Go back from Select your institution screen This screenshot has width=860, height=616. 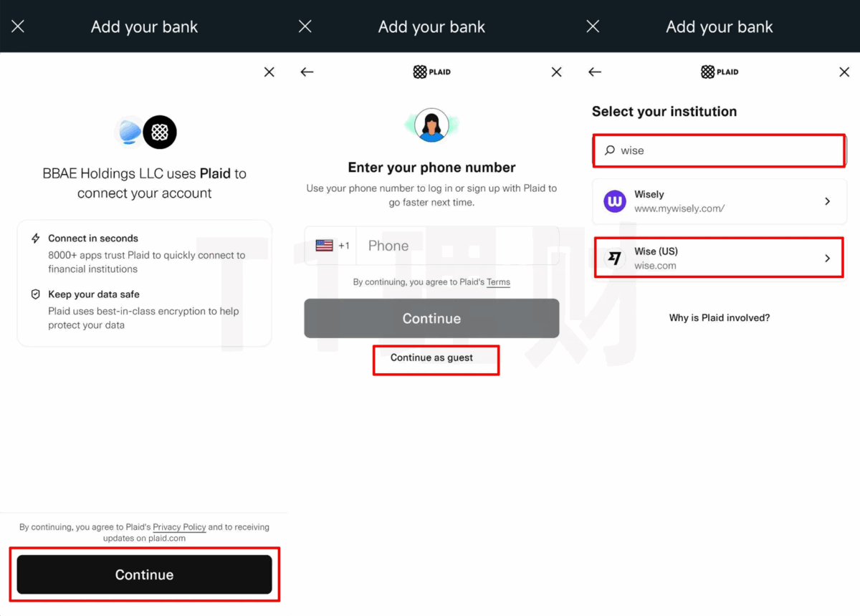(594, 72)
